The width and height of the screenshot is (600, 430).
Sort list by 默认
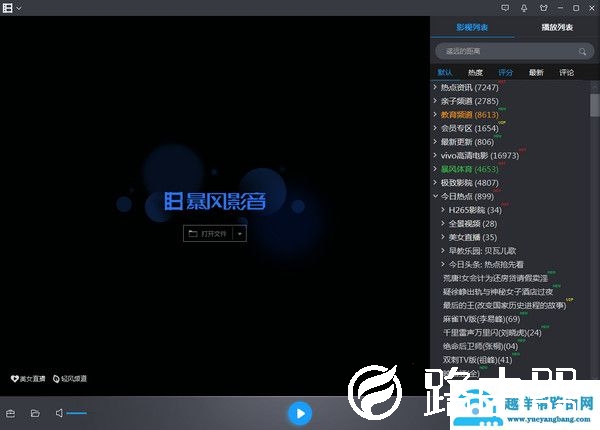[445, 72]
